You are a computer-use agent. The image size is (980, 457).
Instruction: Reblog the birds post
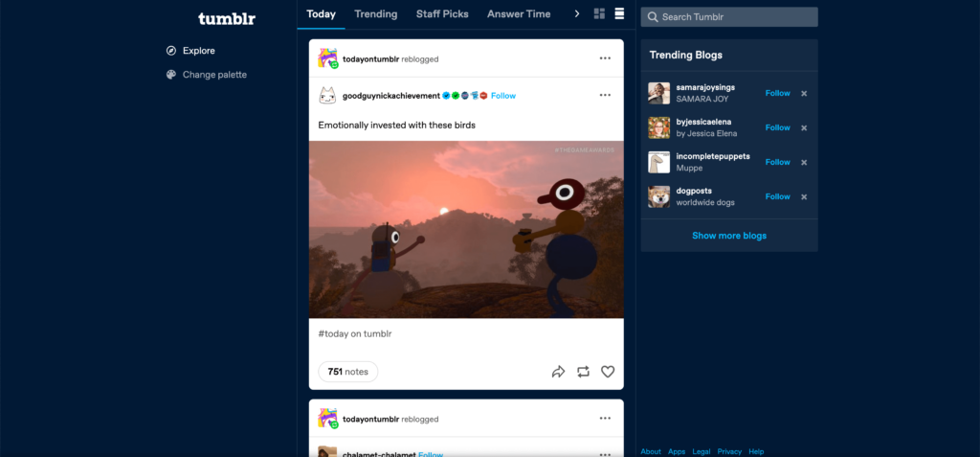tap(583, 372)
